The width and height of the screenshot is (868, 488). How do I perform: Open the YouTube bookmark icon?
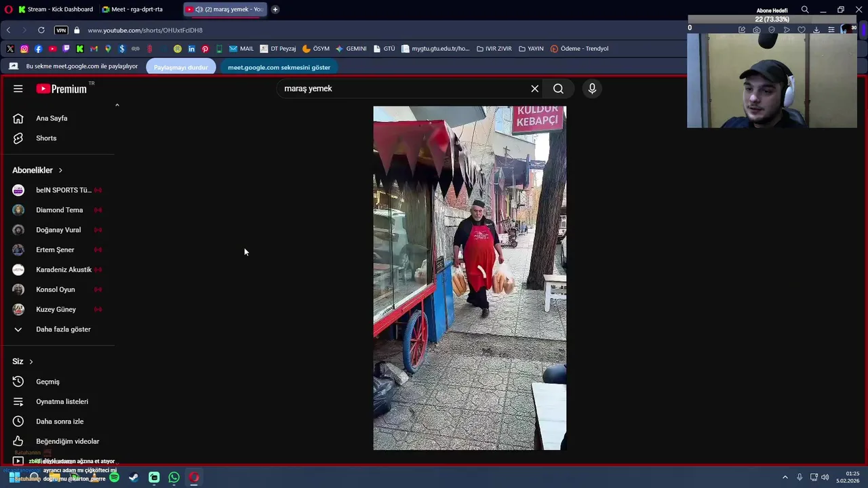52,49
